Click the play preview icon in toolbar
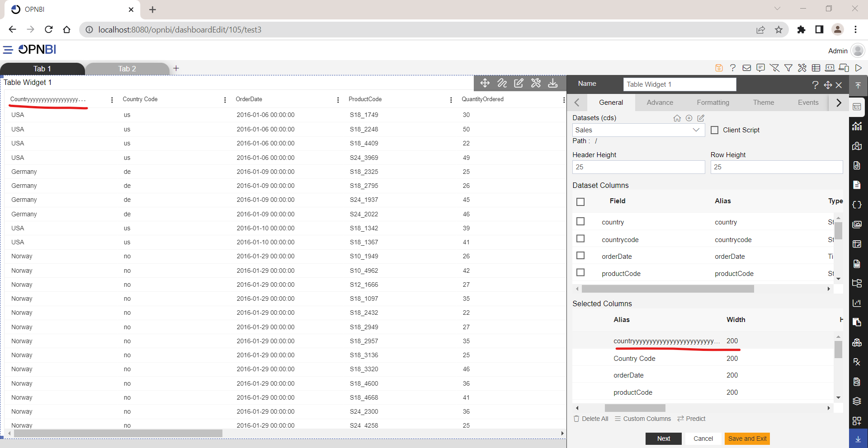 (x=858, y=68)
